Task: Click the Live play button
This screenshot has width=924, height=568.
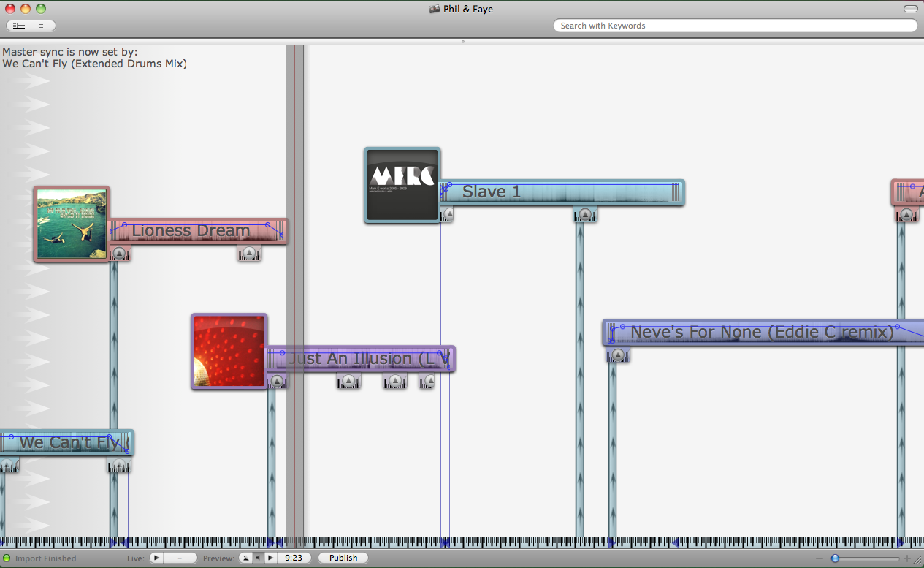Action: (x=156, y=558)
